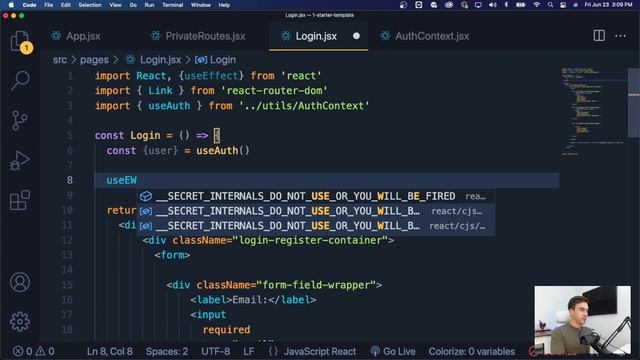Open the Accounts menu icon
Image resolution: width=640 pixels, height=360 pixels.
coord(20,282)
